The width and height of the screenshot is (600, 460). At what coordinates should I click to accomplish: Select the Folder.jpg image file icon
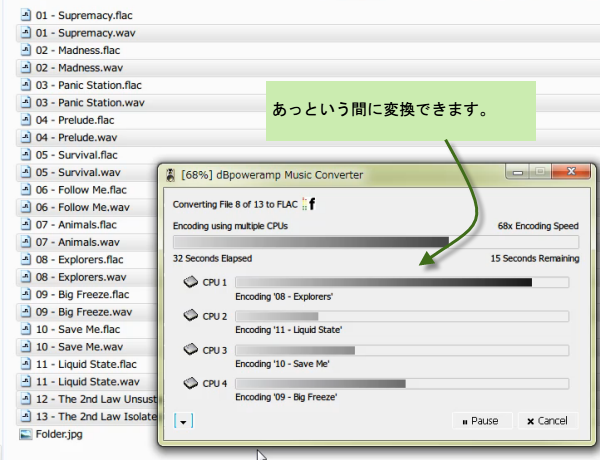tap(25, 435)
